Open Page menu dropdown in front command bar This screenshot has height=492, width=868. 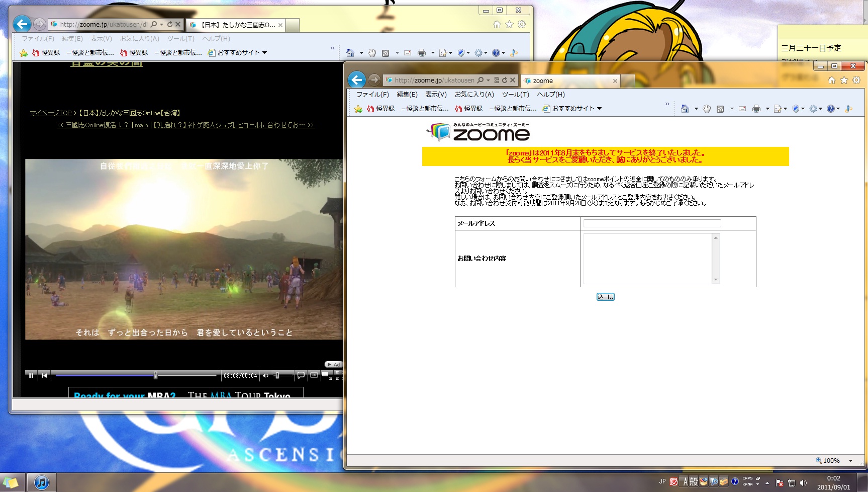click(780, 109)
